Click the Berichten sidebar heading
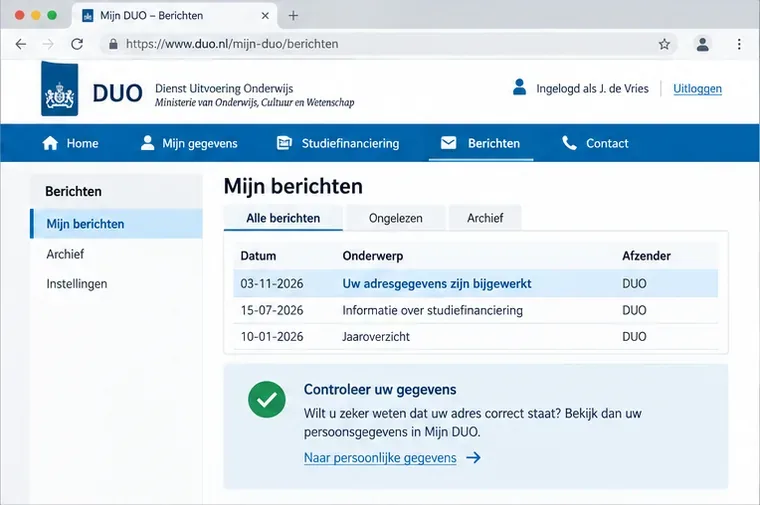This screenshot has width=760, height=505. 73,191
